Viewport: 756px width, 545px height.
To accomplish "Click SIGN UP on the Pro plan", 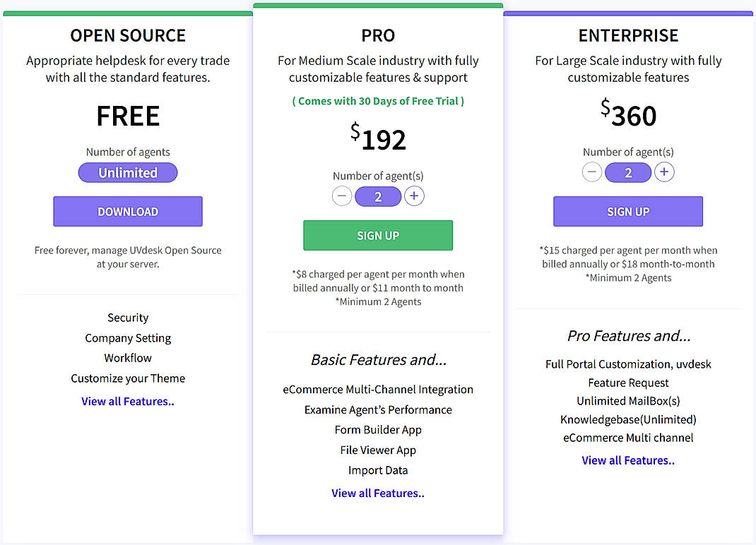I will point(378,235).
